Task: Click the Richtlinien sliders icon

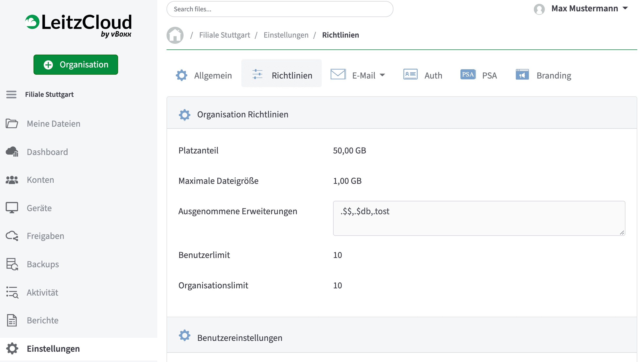Action: (x=257, y=74)
